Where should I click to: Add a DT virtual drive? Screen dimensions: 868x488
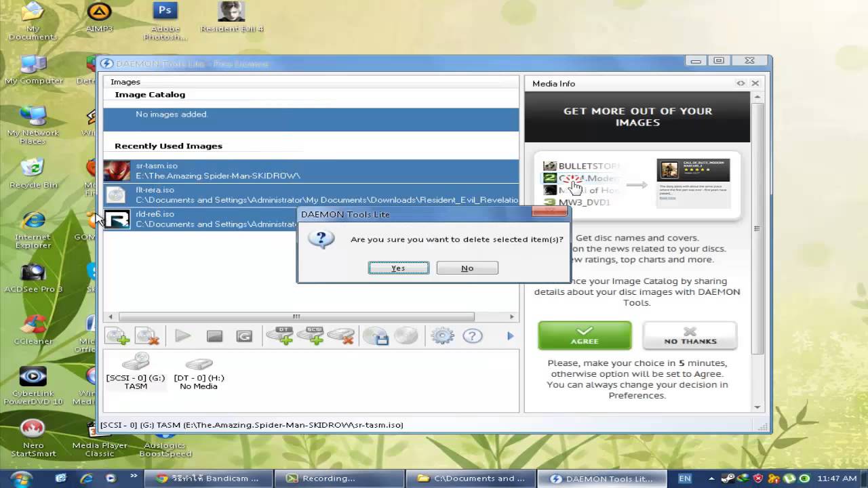tap(279, 335)
